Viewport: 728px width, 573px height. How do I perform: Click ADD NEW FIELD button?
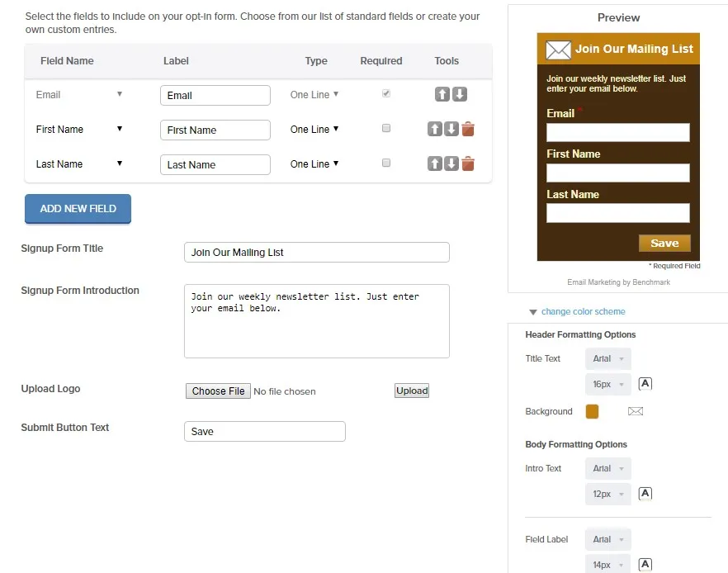point(78,209)
